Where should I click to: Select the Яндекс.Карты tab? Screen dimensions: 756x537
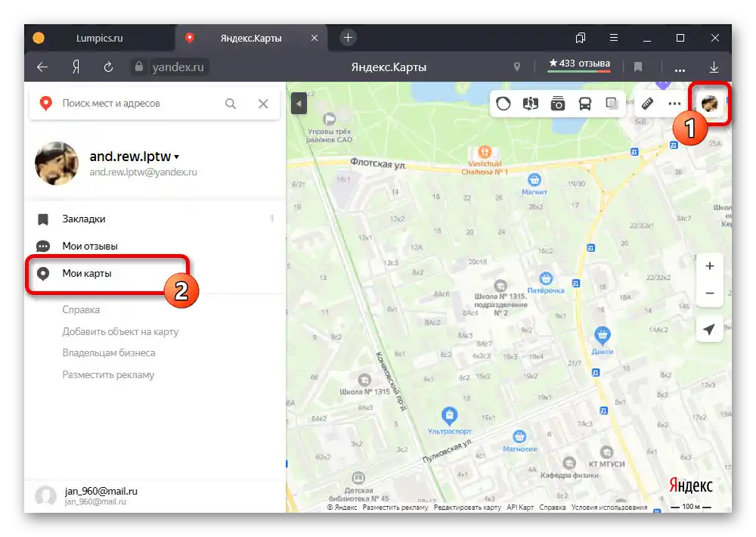click(x=251, y=38)
